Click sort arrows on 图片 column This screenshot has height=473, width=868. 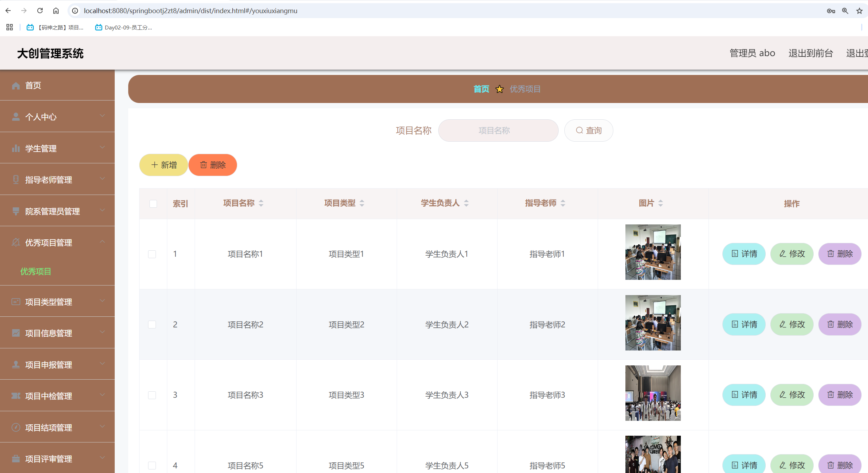pyautogui.click(x=661, y=203)
